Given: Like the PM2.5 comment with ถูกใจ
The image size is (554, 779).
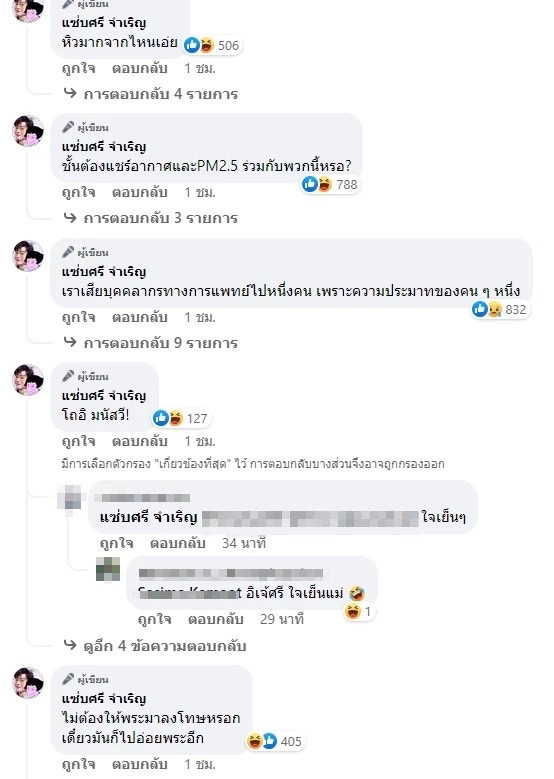Looking at the screenshot, I should point(79,192).
